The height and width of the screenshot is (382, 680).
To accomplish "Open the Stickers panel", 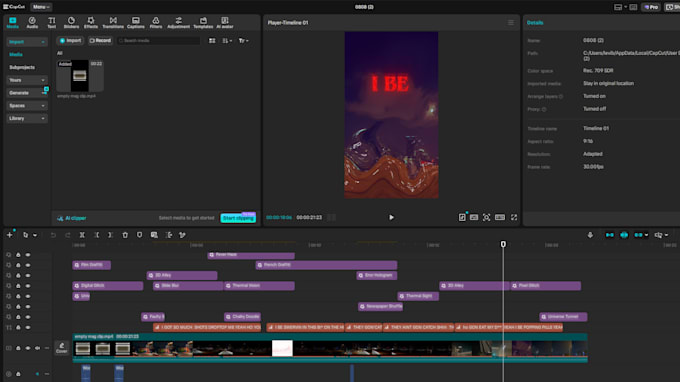I will click(x=71, y=23).
